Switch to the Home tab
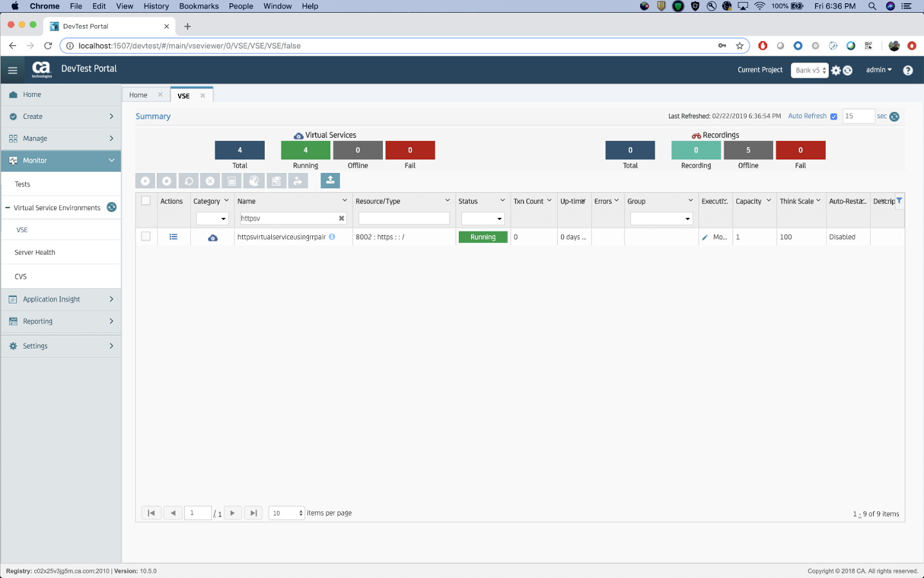The image size is (924, 578). pos(138,95)
